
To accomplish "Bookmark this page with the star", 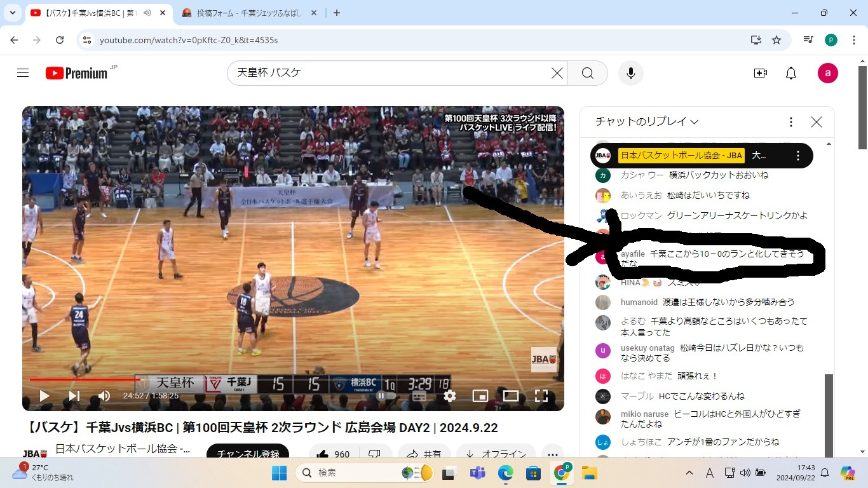I will (x=776, y=40).
